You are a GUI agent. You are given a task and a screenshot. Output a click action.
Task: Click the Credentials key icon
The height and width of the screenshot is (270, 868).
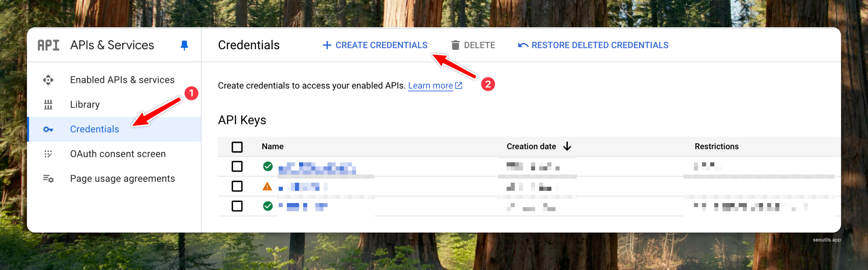pyautogui.click(x=48, y=129)
